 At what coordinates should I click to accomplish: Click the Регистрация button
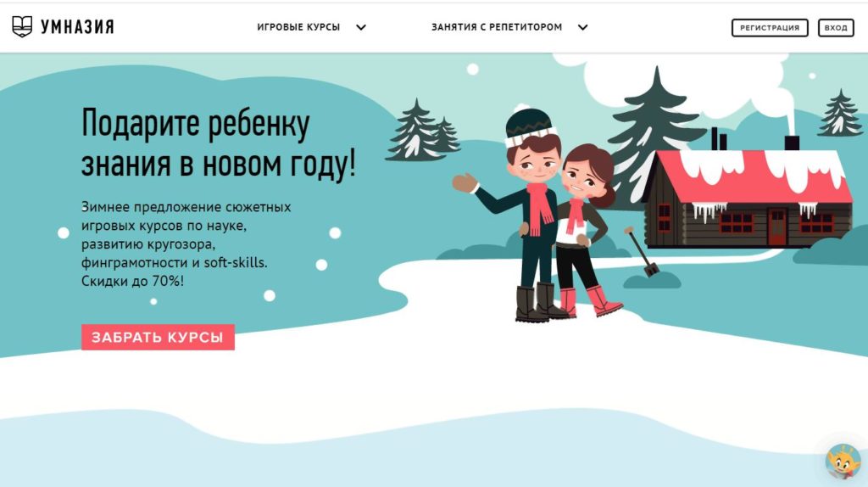(770, 28)
